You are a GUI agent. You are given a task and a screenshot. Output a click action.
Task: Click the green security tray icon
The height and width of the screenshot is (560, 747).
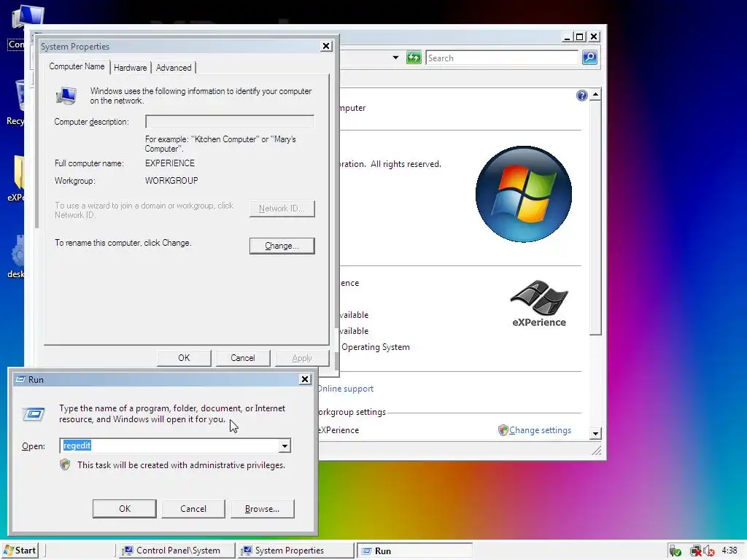[675, 551]
